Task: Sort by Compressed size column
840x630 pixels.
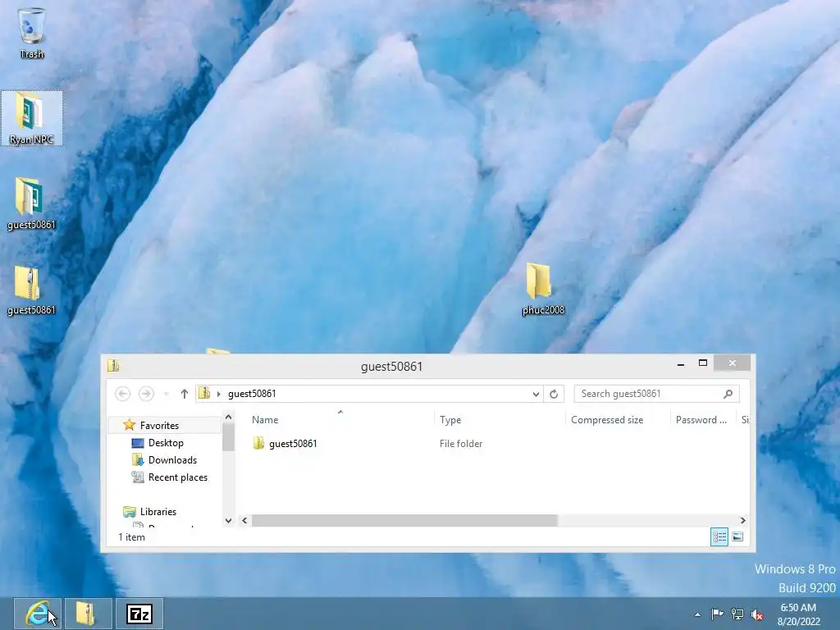Action: 607,419
